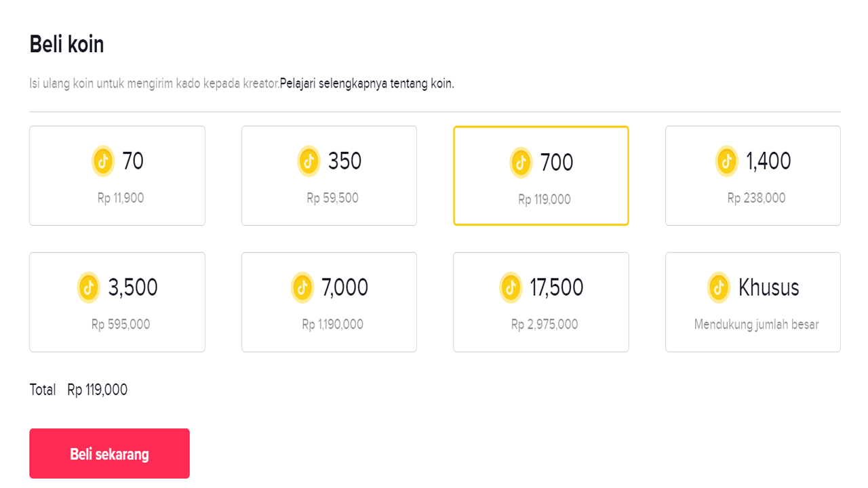
Task: Select the Rp 238,000 coin package
Action: [x=753, y=176]
